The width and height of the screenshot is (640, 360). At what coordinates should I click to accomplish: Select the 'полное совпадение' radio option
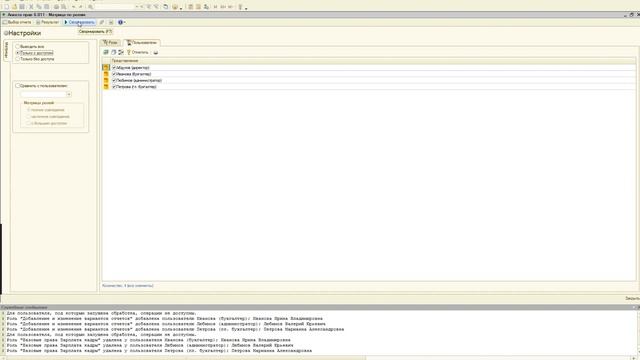click(x=28, y=110)
